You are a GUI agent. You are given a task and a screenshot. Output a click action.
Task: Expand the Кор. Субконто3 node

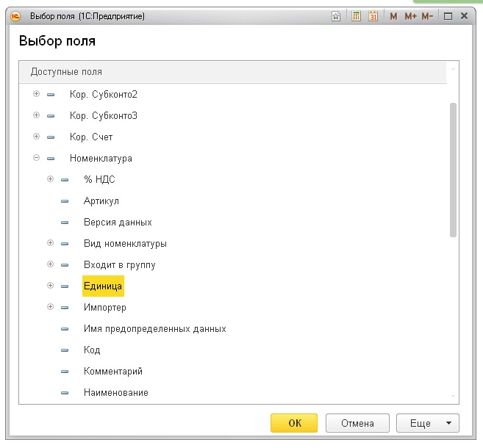coord(36,115)
